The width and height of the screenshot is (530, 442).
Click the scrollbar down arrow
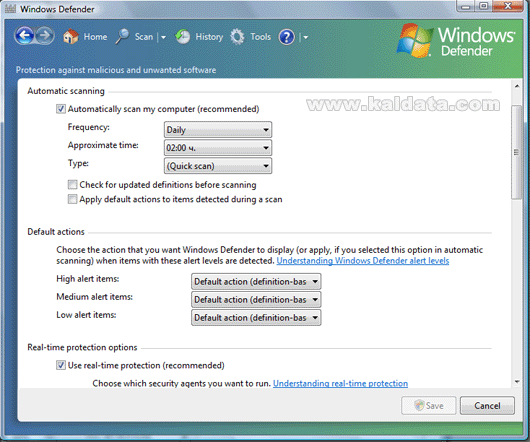click(517, 382)
